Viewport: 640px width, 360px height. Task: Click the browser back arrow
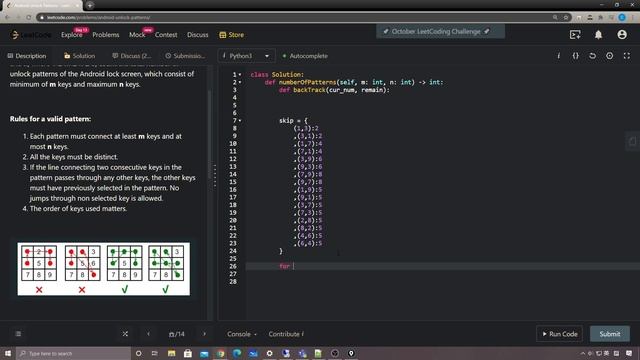coord(8,17)
